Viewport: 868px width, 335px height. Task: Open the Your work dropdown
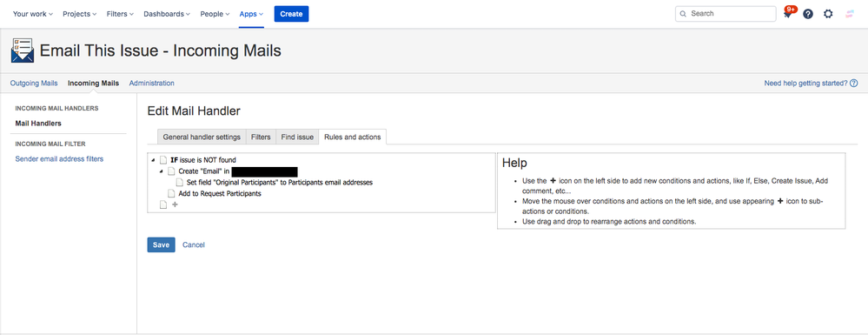coord(33,14)
